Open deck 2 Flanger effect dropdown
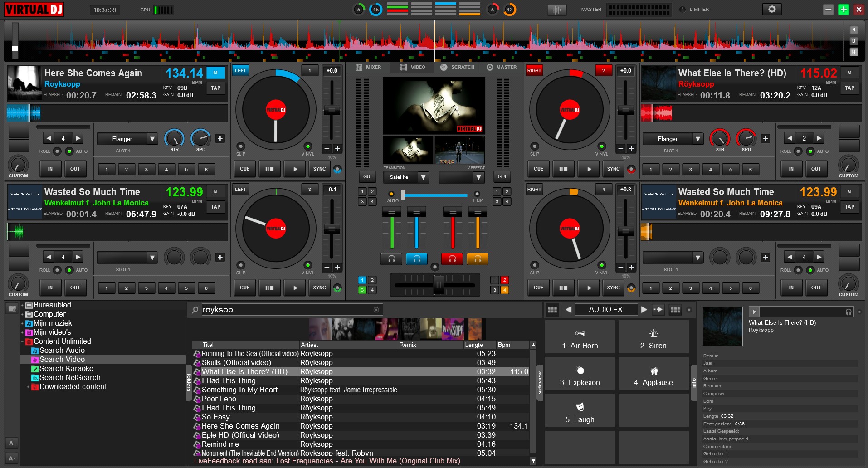 click(697, 139)
